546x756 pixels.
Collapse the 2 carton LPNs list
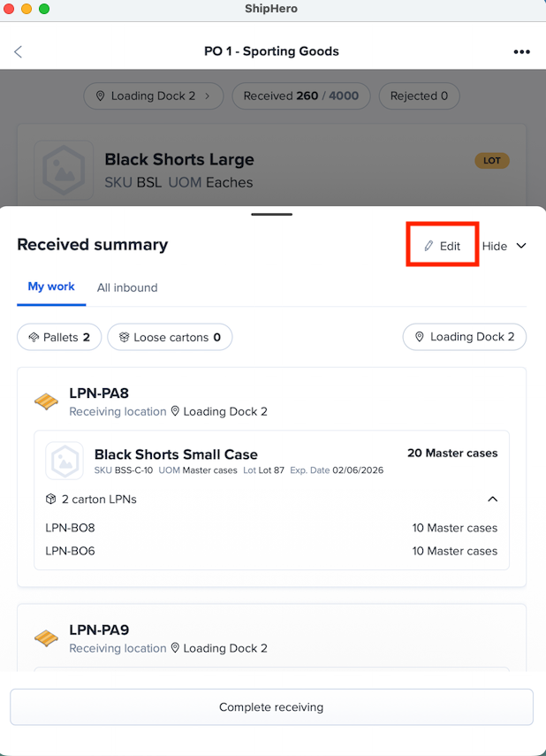click(x=492, y=500)
